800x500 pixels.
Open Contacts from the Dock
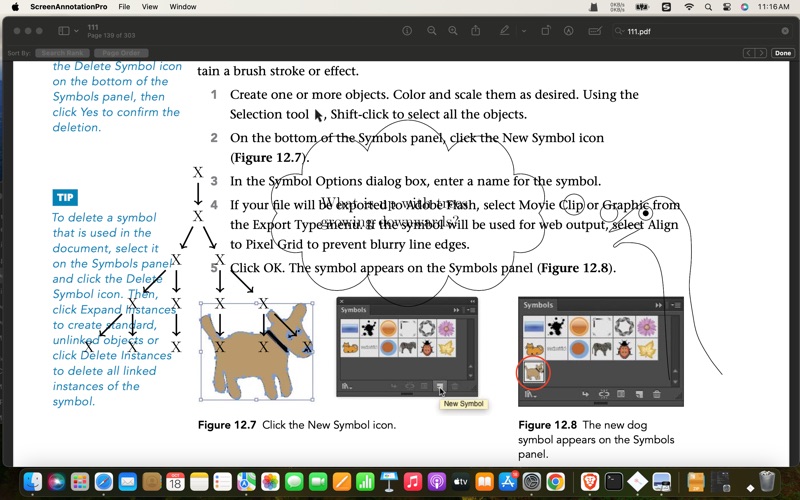pos(152,481)
